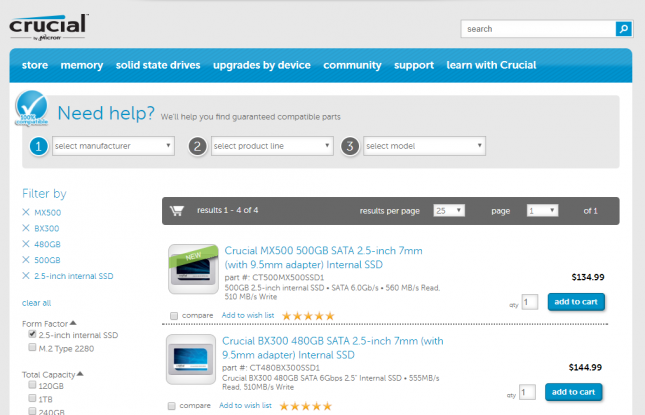This screenshot has height=415, width=645.
Task: Click the MX500 price $134.99
Action: point(588,277)
